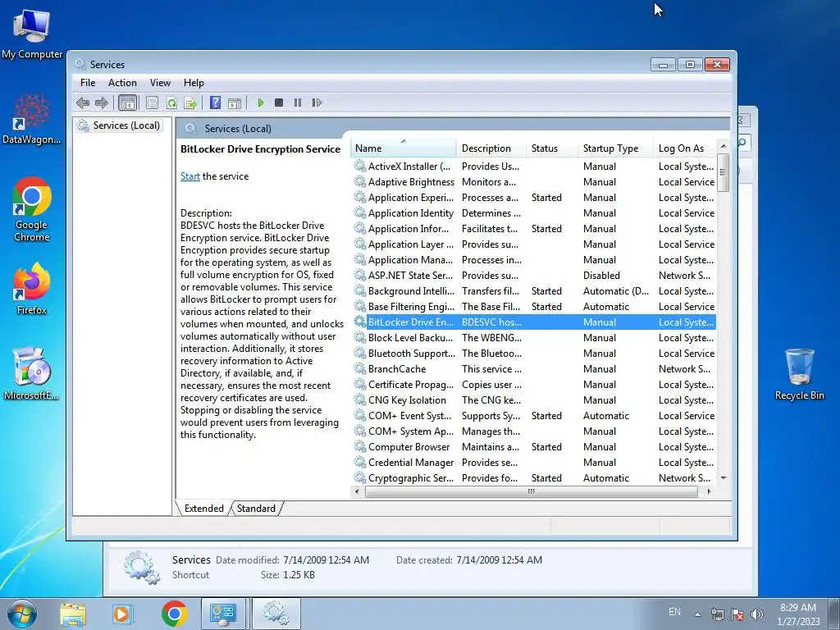The width and height of the screenshot is (840, 630).
Task: Click gear icon beside Block Level Backup service
Action: (360, 337)
